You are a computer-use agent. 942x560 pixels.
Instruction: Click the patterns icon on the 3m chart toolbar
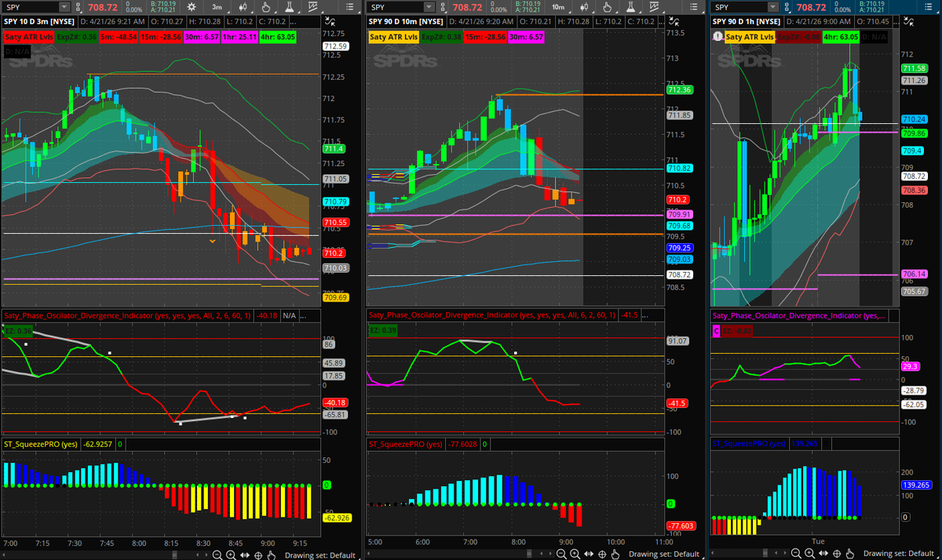click(313, 6)
